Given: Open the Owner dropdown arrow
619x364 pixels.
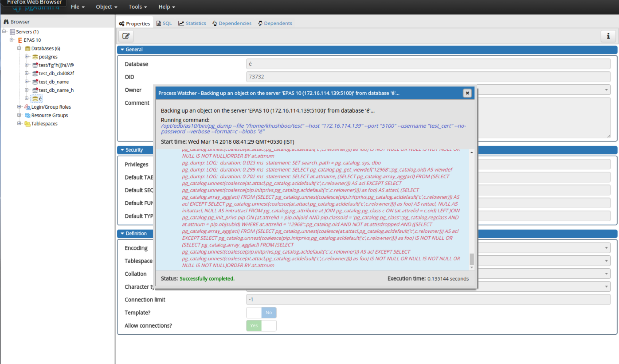Looking at the screenshot, I should click(606, 90).
